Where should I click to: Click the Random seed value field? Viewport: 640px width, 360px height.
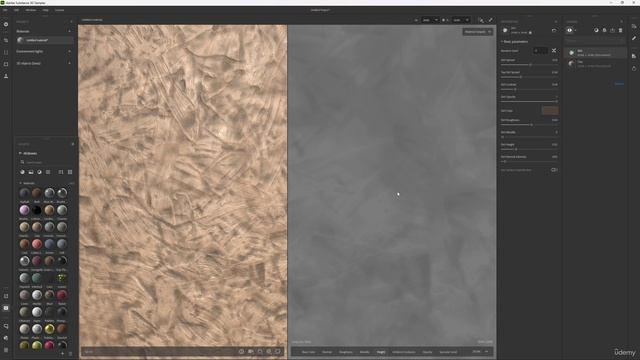click(541, 51)
